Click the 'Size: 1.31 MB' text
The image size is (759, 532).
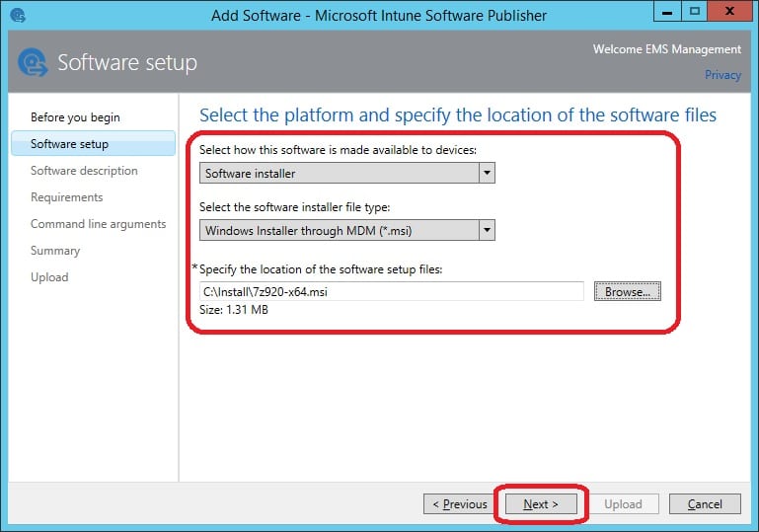point(234,310)
